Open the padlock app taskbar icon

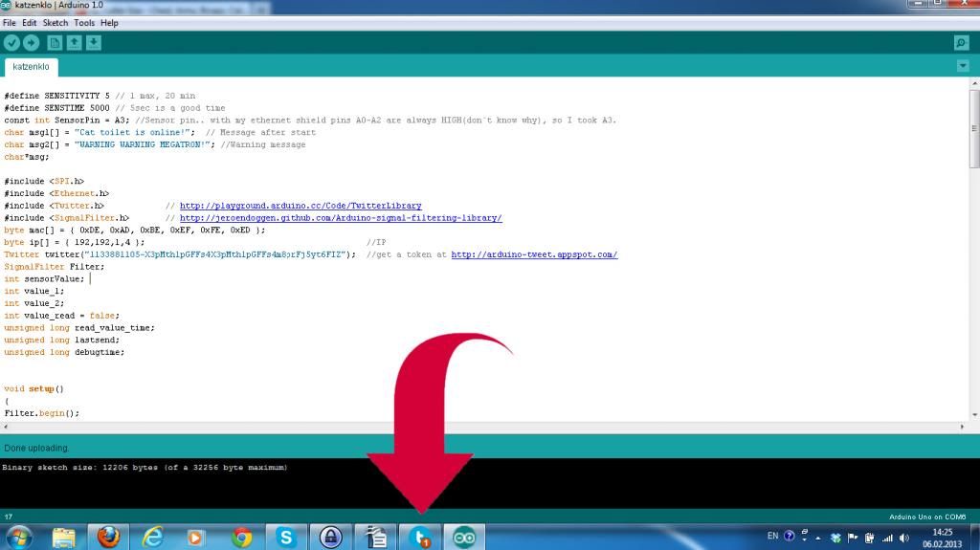click(x=330, y=538)
